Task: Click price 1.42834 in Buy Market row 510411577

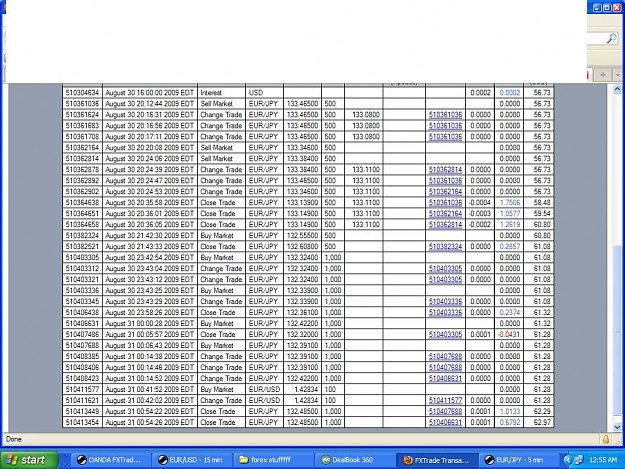Action: [306, 389]
